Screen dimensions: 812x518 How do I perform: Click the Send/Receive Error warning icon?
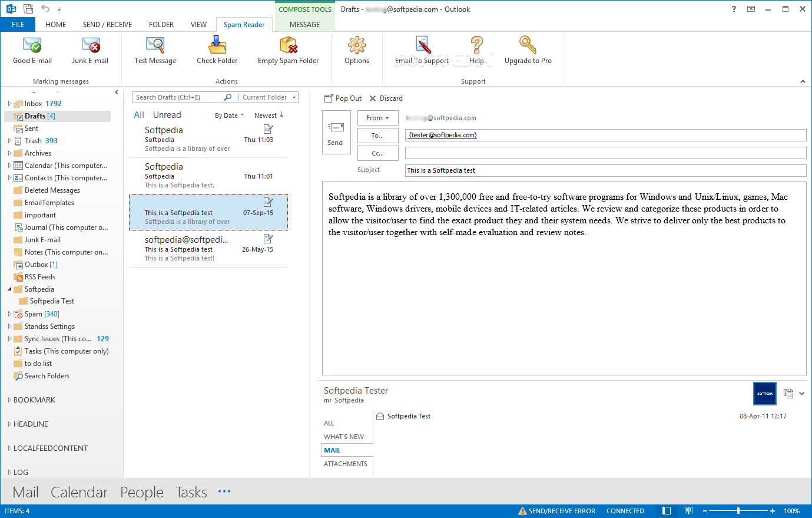[522, 511]
